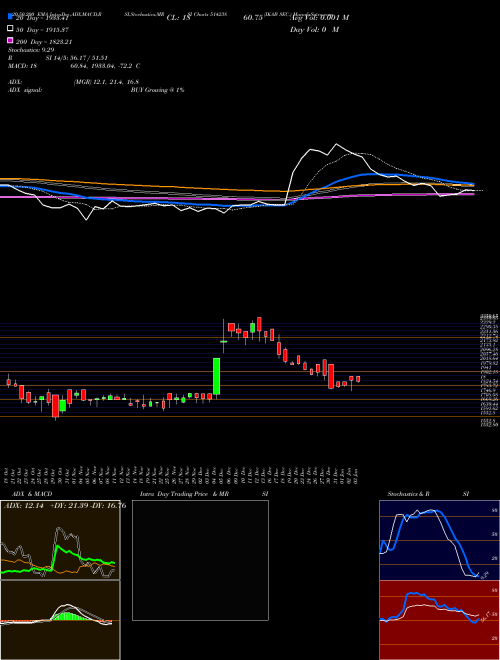
Task: Click the 'Day Vol: 0 M' readout
Action: (x=314, y=30)
